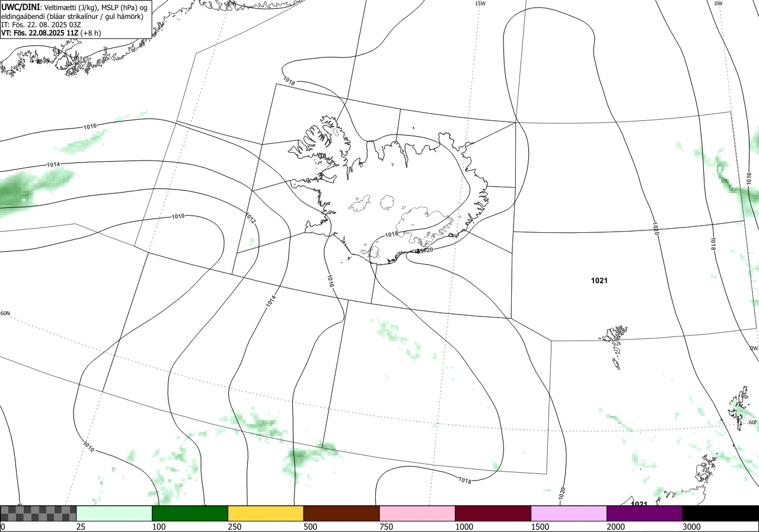This screenshot has width=759, height=532.
Task: Click the legend value '1000'
Action: coord(464,527)
